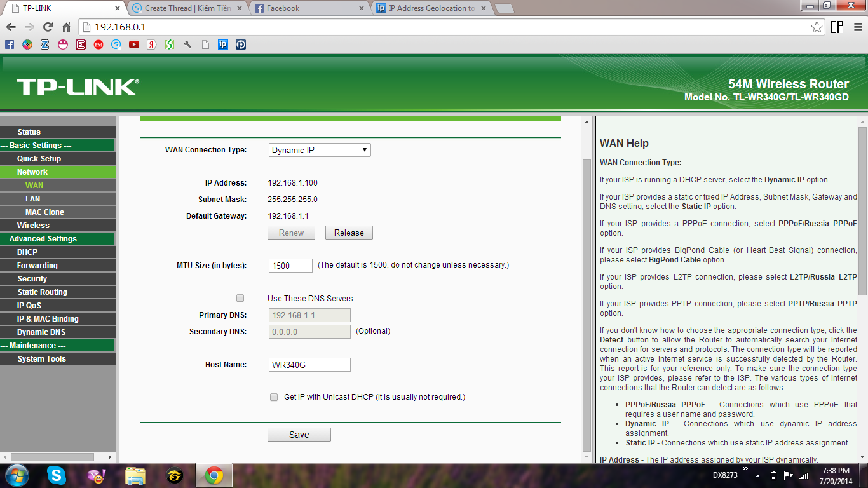Image resolution: width=868 pixels, height=488 pixels.
Task: Open the YouTube bookmark icon
Action: 133,44
